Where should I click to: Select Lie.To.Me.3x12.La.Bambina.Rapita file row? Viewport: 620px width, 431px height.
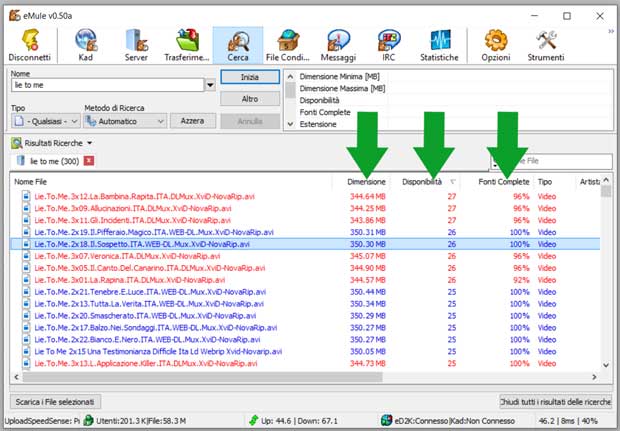click(304, 197)
